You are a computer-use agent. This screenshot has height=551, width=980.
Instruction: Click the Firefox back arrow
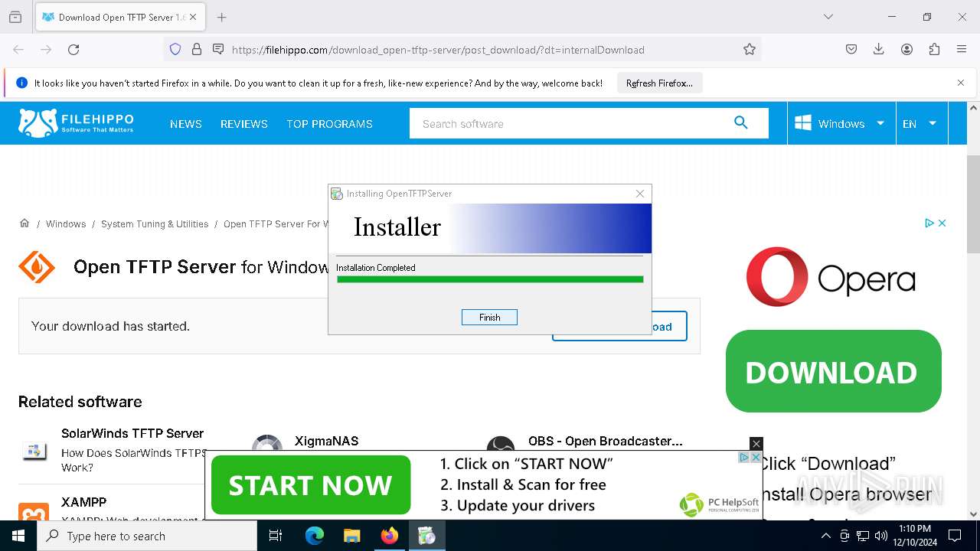click(x=18, y=50)
